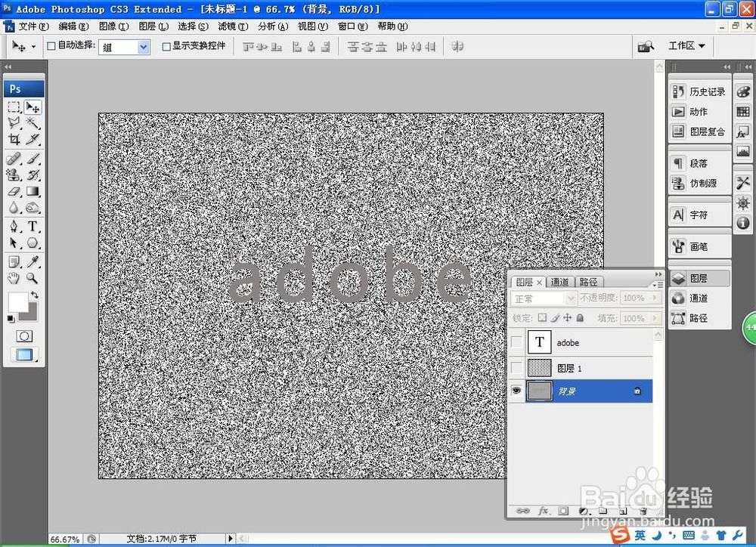756x547 pixels.
Task: Select the Path Selection tool
Action: (x=14, y=243)
